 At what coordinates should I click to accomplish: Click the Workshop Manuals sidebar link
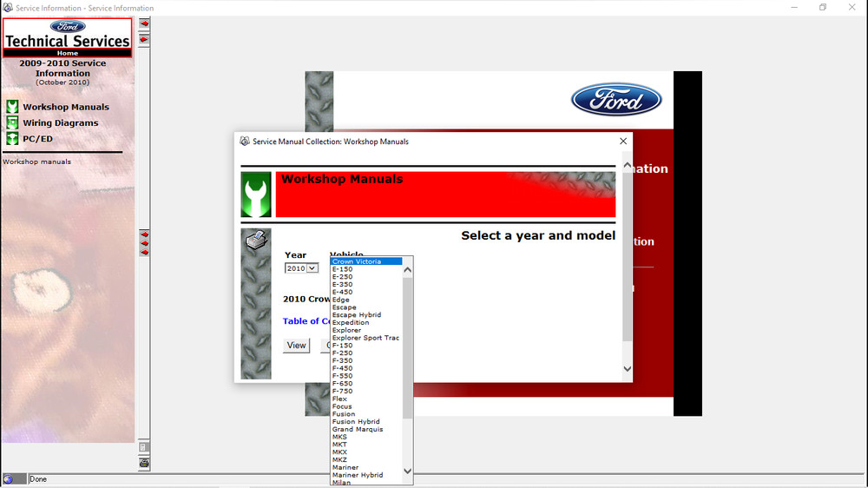[x=66, y=107]
